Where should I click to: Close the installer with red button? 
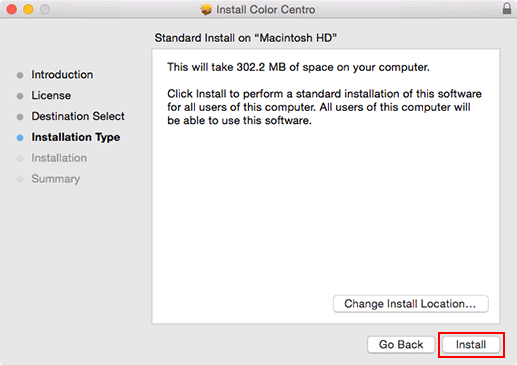pos(12,9)
